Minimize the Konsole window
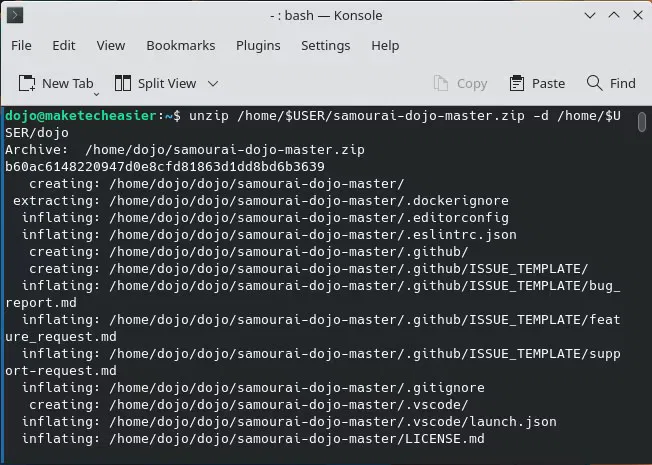This screenshot has height=465, width=652. (590, 16)
